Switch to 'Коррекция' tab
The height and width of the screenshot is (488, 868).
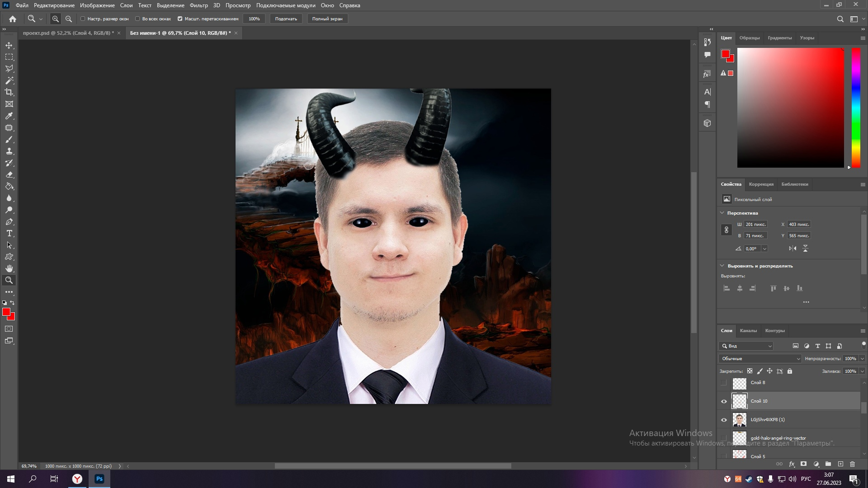761,184
